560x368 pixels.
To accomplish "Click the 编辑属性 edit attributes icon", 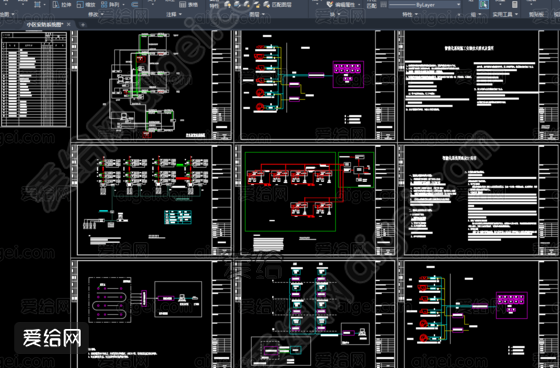I will (x=330, y=5).
